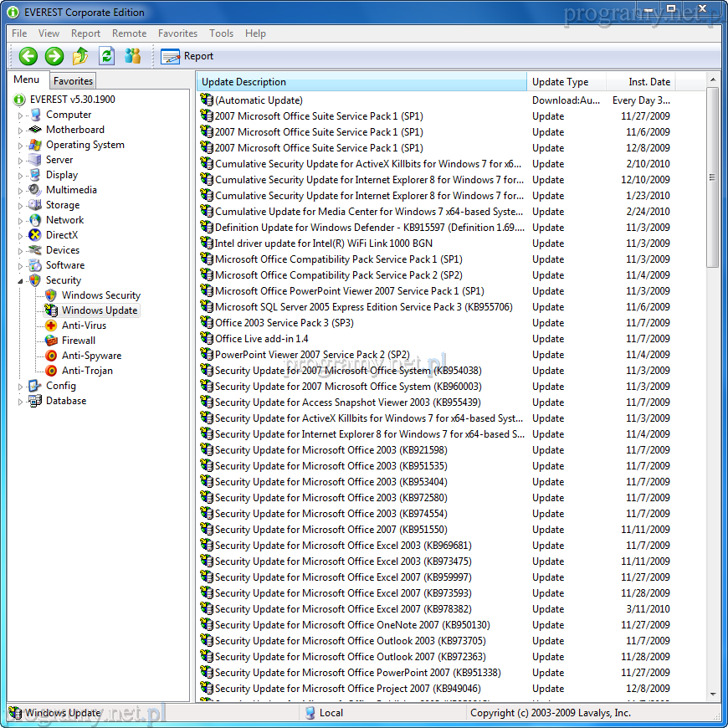Collapse the Security tree node
Screen dimensions: 728x728
tap(21, 280)
